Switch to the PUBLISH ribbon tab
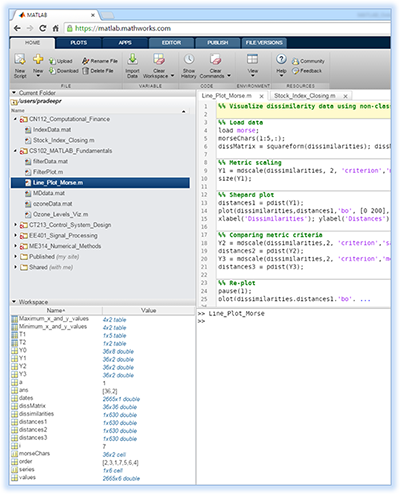400x494 pixels. [218, 43]
